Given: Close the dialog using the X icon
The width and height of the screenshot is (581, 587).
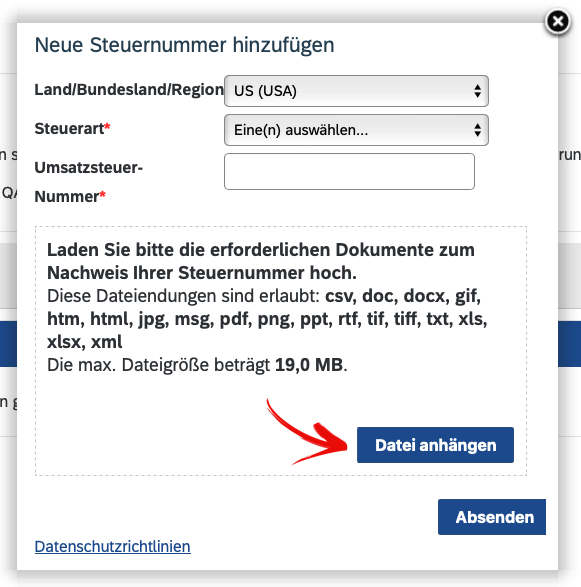Looking at the screenshot, I should click(x=557, y=22).
